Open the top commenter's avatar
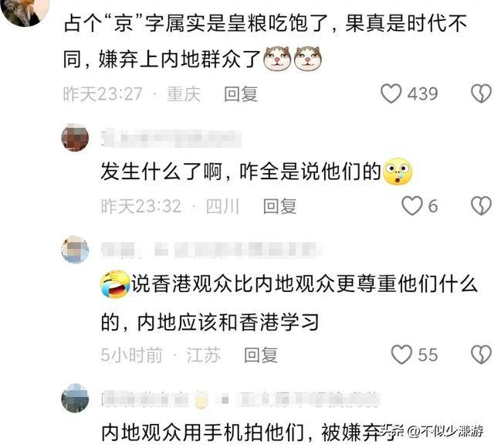The image size is (494, 448). coord(25,11)
